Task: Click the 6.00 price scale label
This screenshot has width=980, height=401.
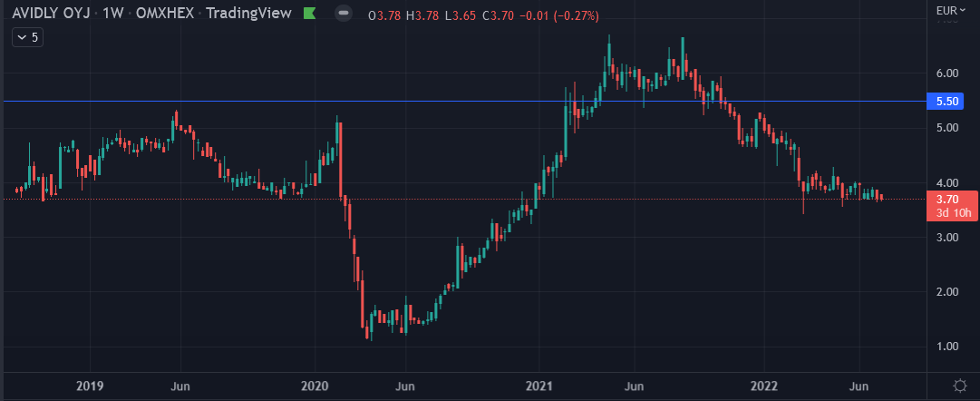Action: (948, 73)
